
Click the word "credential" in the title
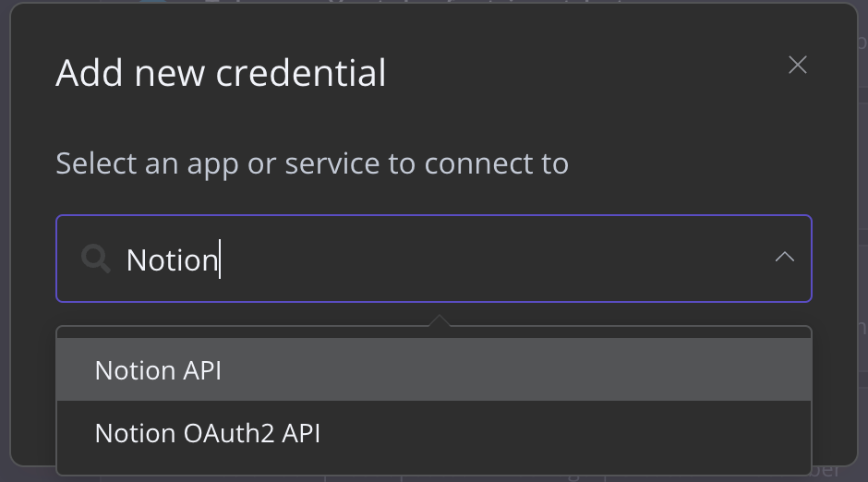click(305, 73)
